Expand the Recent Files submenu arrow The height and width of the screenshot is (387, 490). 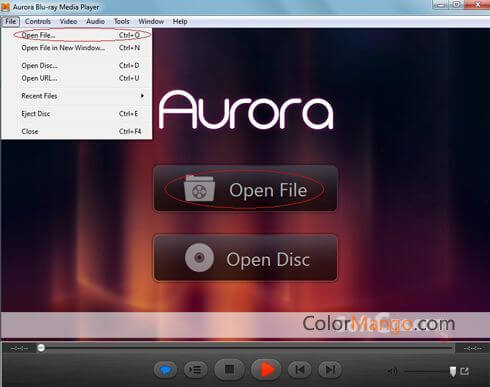click(x=142, y=96)
